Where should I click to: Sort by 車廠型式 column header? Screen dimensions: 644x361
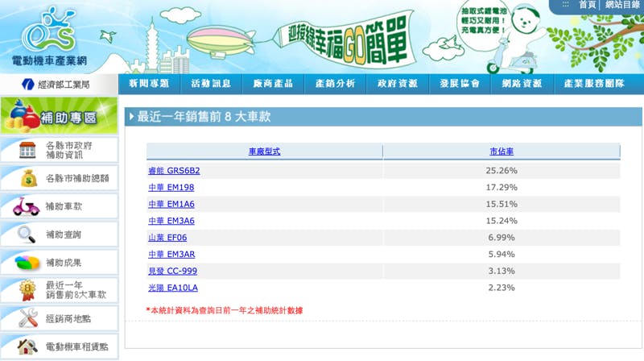265,151
